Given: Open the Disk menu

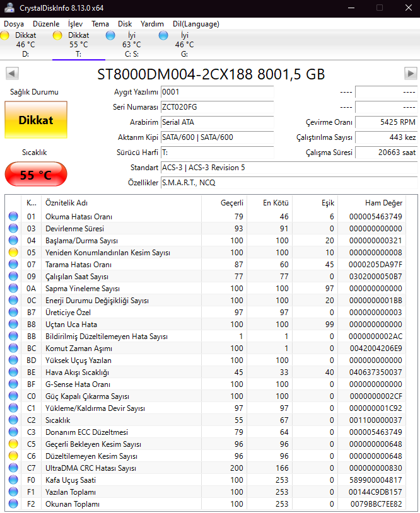Looking at the screenshot, I should pyautogui.click(x=125, y=24).
